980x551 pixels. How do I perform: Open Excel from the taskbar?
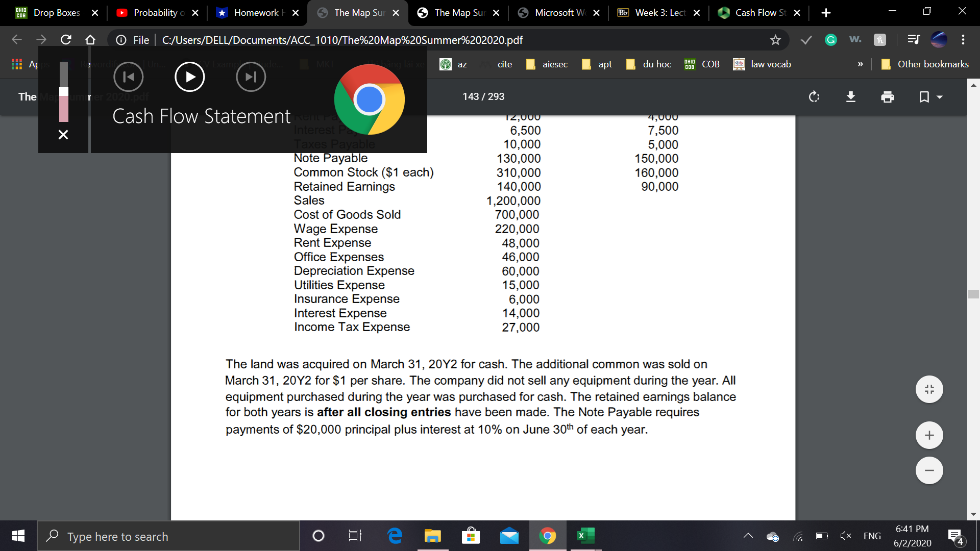tap(585, 536)
